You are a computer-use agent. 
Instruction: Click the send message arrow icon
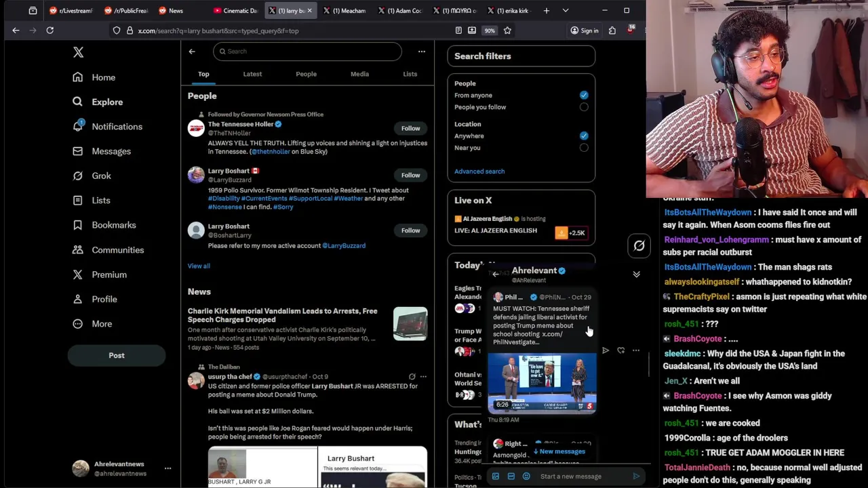coord(636,476)
